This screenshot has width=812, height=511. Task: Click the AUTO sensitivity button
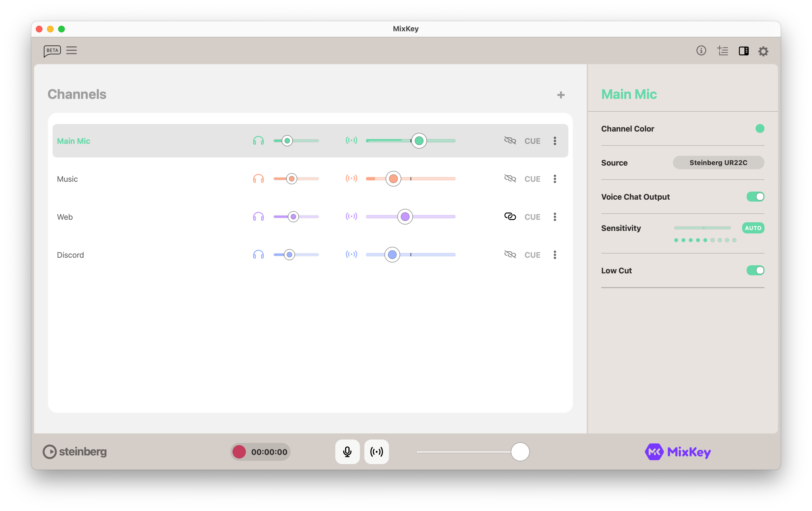tap(753, 228)
